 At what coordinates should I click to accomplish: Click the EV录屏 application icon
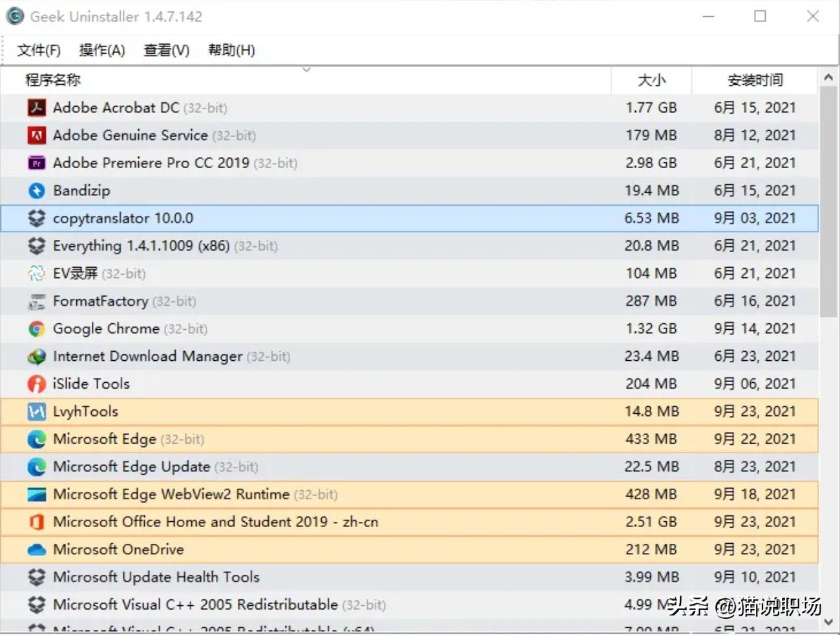click(x=37, y=273)
